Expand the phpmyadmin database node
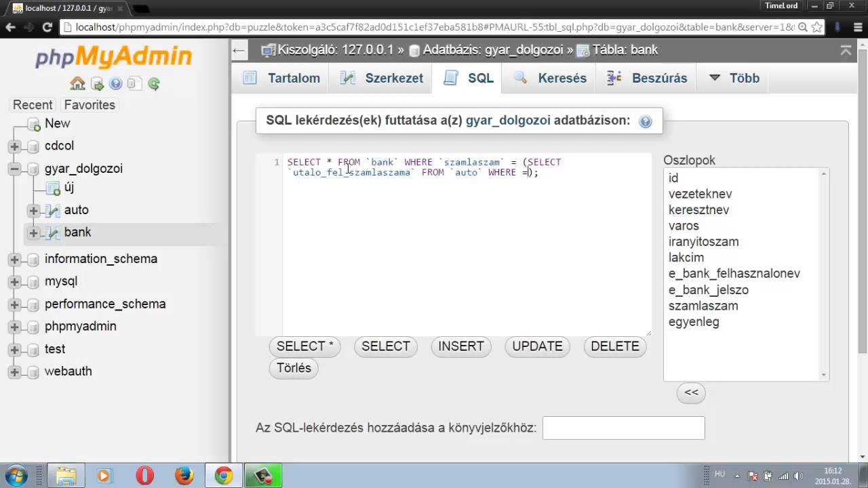Screen dimensions: 868x488 click(x=14, y=327)
